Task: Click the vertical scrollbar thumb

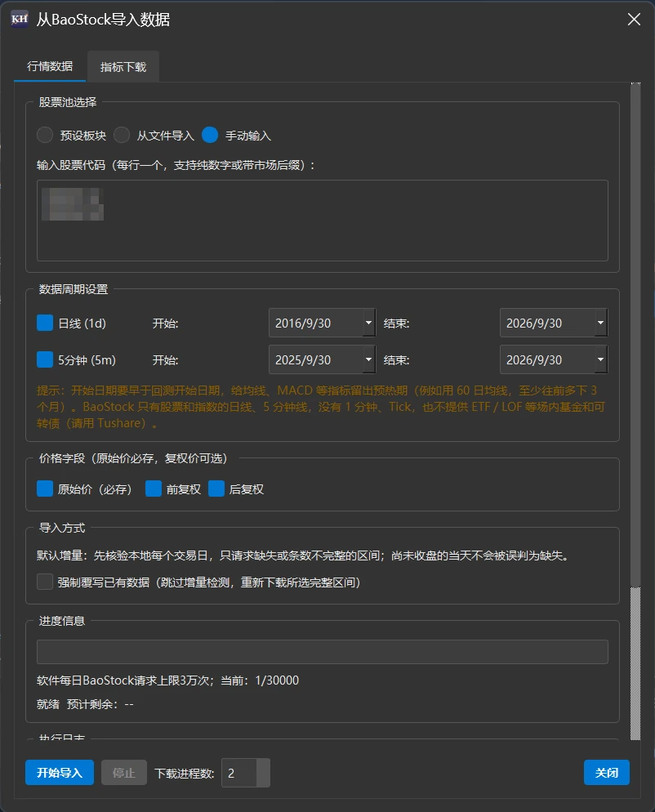Action: click(635, 335)
